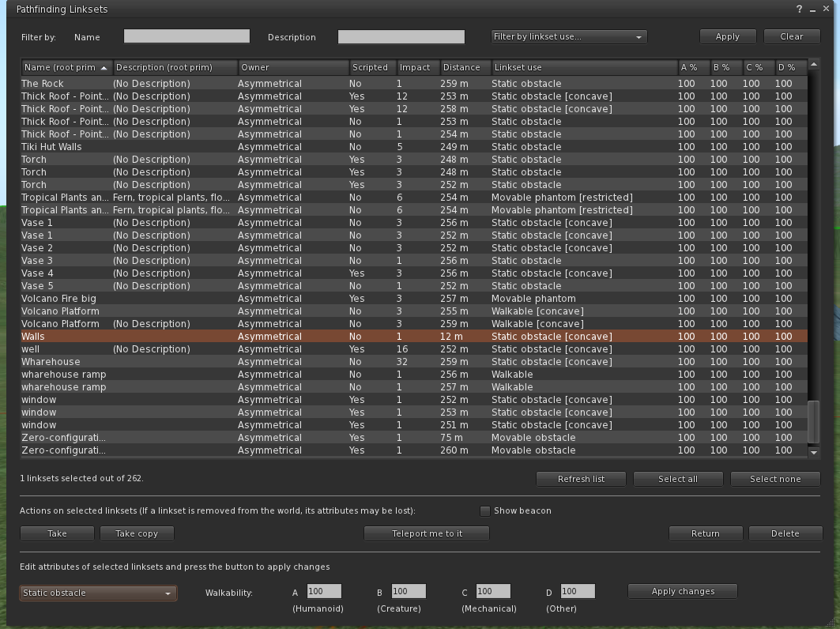The image size is (840, 629).
Task: Select the Tiki Hut Walls row
Action: [x=413, y=147]
